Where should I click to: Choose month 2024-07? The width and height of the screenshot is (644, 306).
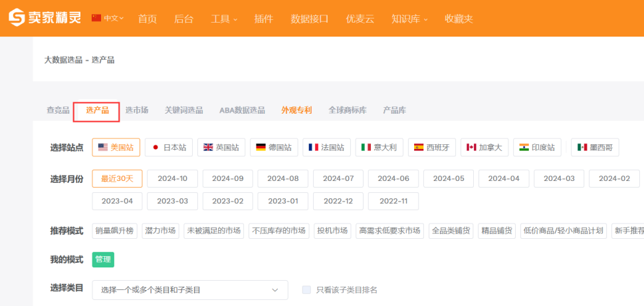(x=338, y=178)
